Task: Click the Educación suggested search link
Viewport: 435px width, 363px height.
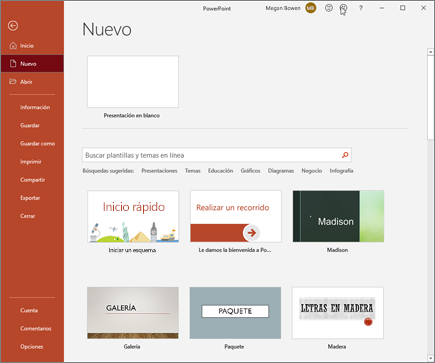Action: (x=220, y=171)
